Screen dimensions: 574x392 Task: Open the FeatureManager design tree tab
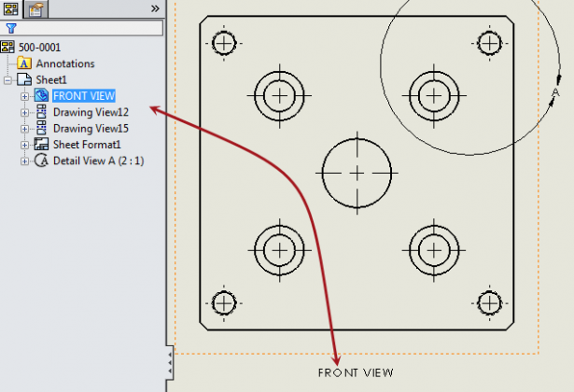tap(10, 9)
